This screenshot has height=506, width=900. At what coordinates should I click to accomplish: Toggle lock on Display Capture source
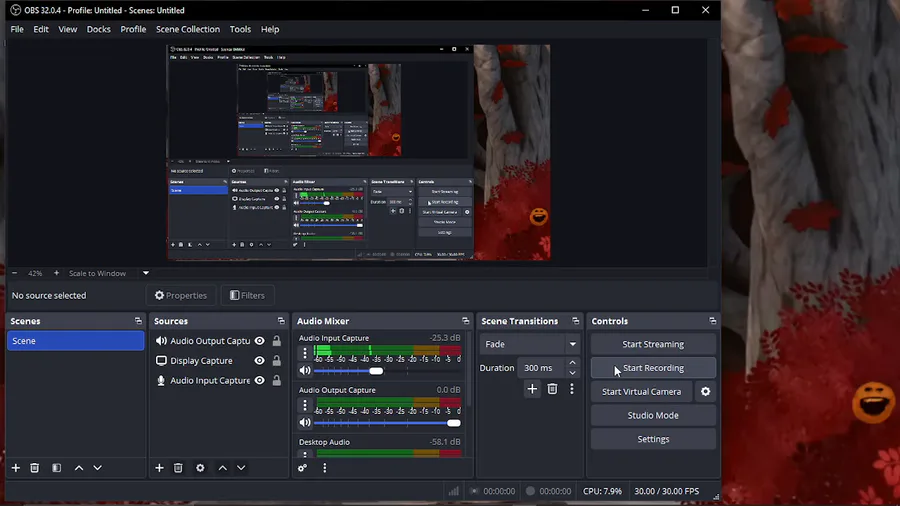click(x=277, y=361)
